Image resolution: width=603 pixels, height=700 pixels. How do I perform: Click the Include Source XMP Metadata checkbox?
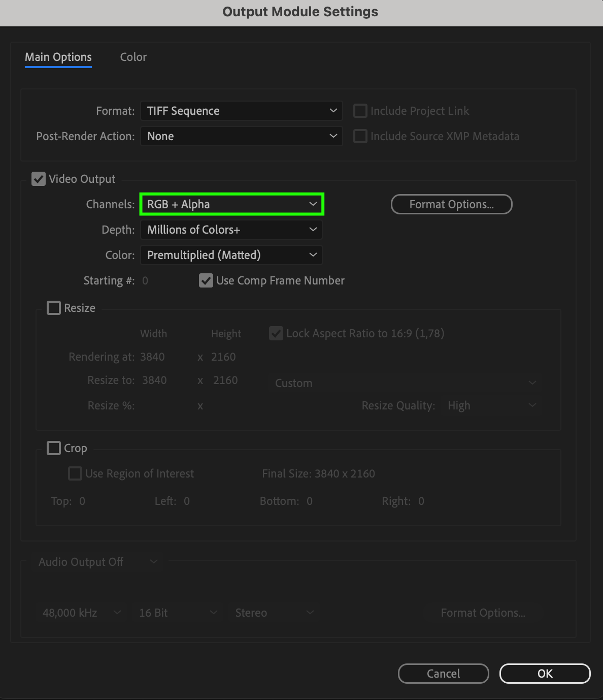[x=360, y=136]
